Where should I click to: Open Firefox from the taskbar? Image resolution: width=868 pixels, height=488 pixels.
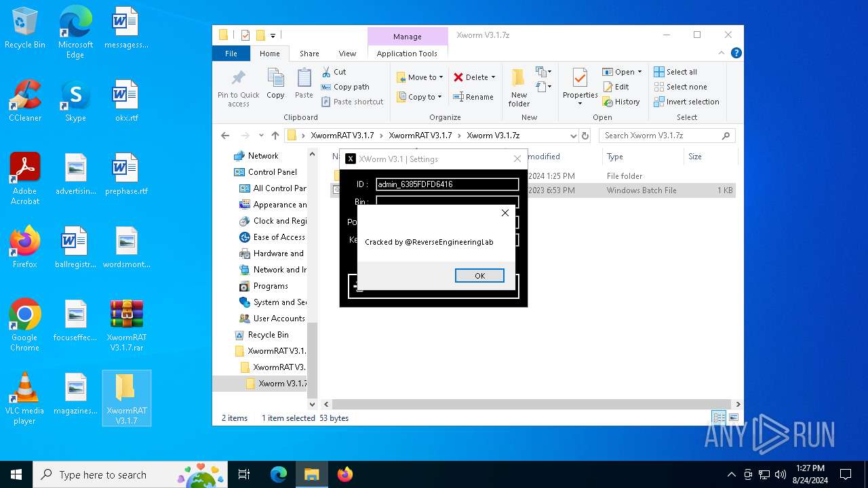click(x=344, y=474)
